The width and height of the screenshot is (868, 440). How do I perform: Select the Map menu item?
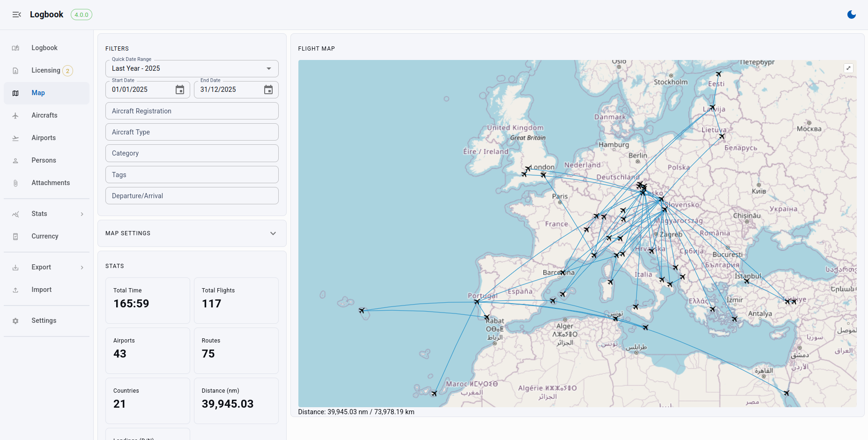pyautogui.click(x=46, y=93)
